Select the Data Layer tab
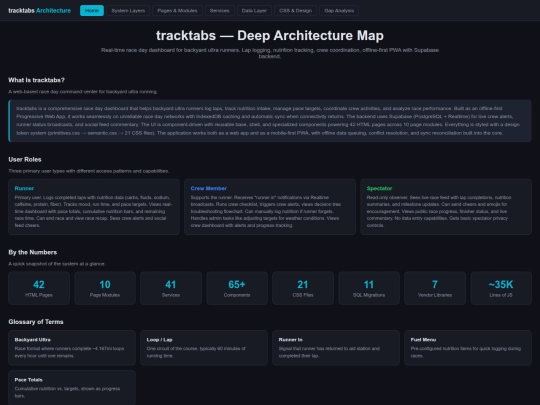Image resolution: width=540 pixels, height=405 pixels. [254, 10]
